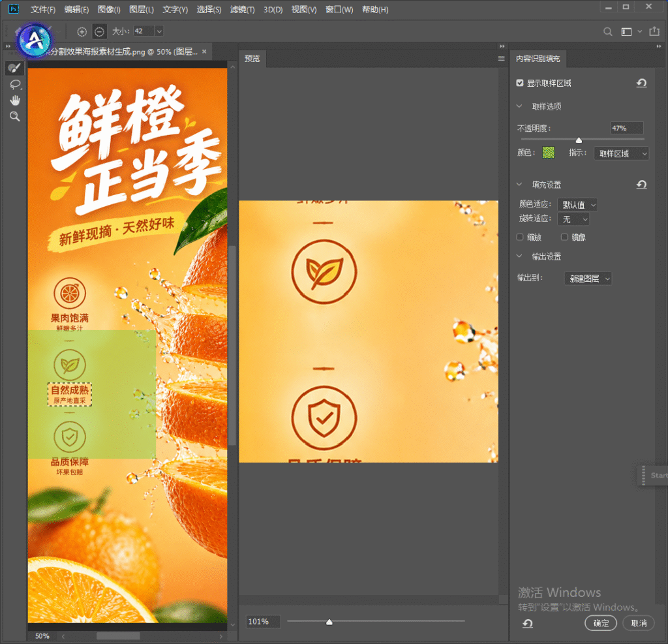The width and height of the screenshot is (668, 644).
Task: Click the search magnifier icon top right
Action: (x=608, y=31)
